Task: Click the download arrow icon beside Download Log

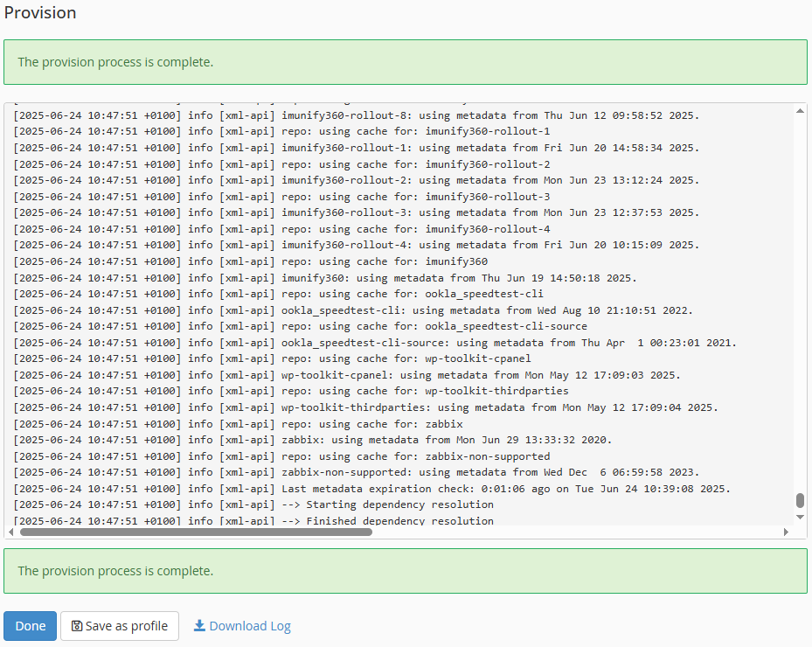Action: (x=199, y=626)
